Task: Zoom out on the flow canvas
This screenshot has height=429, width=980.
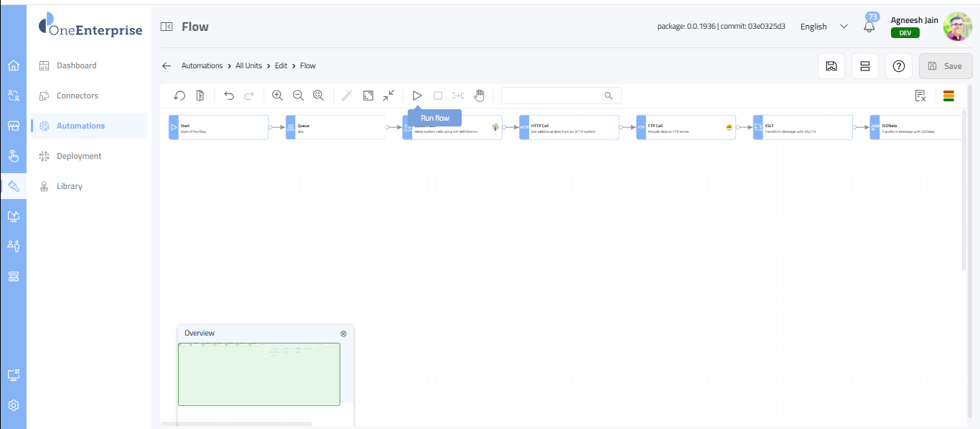Action: point(298,96)
